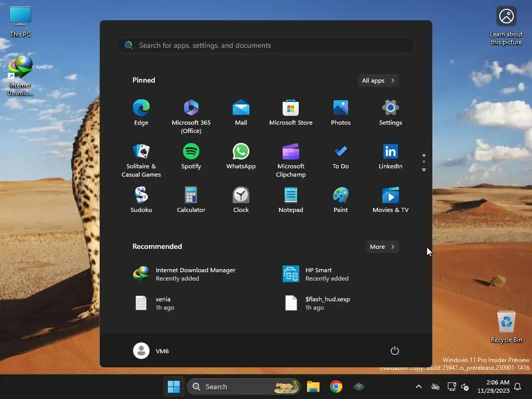Click the muted volume tray icon
532x399 pixels.
click(x=465, y=387)
